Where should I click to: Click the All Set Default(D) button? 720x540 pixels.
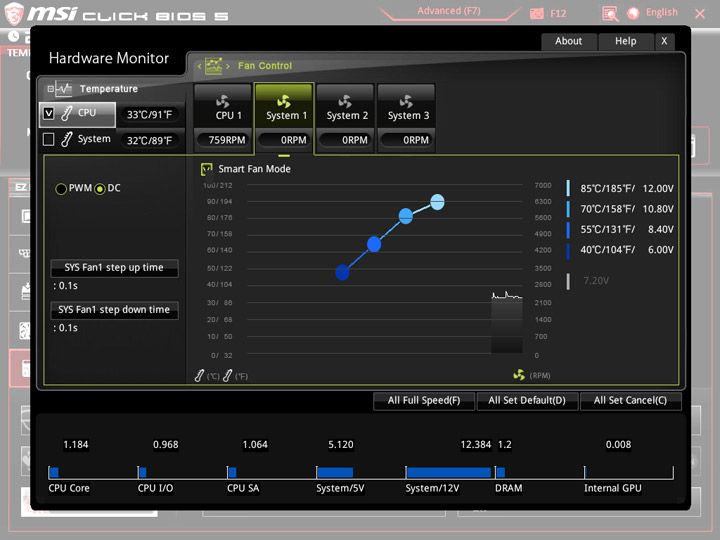(527, 401)
